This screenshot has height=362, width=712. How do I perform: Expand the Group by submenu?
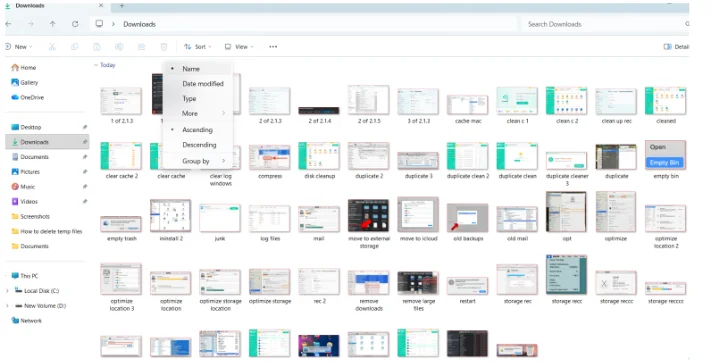coord(198,161)
